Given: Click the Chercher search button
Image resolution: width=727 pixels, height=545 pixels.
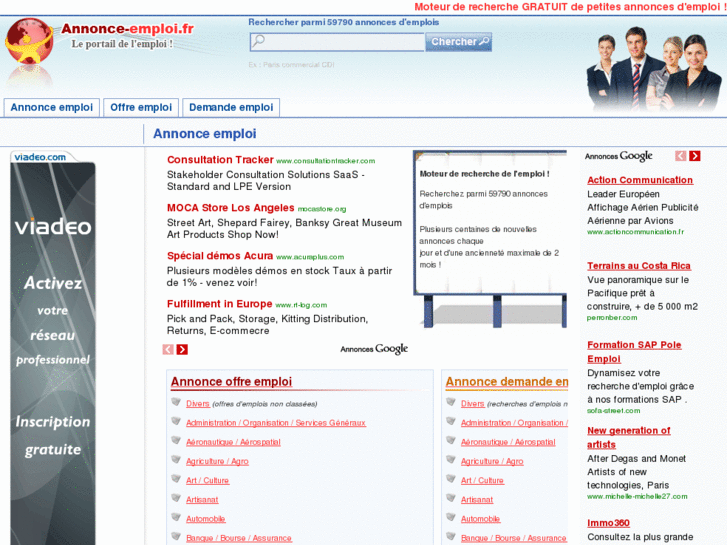Looking at the screenshot, I should 459,42.
